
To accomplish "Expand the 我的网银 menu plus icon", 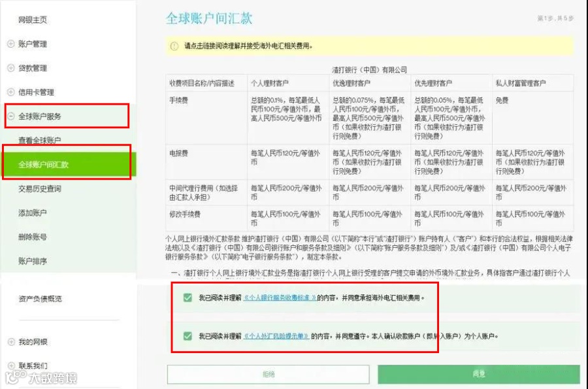I will (11, 342).
